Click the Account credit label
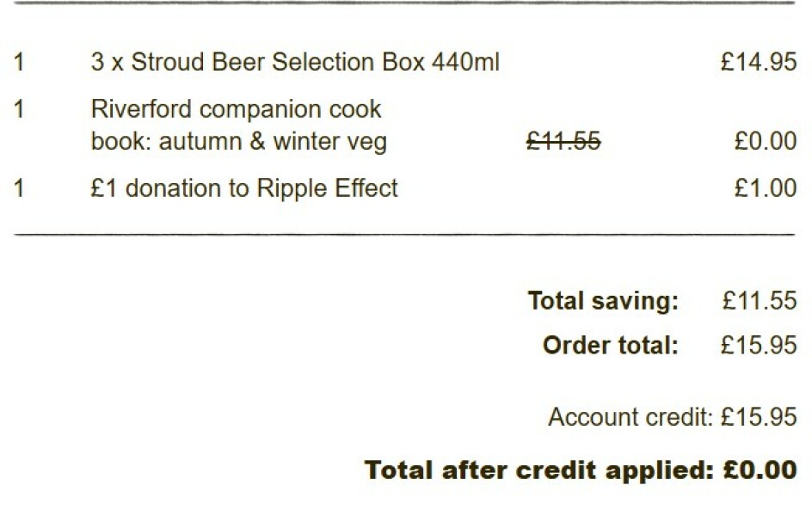The image size is (812, 516). pos(631,418)
